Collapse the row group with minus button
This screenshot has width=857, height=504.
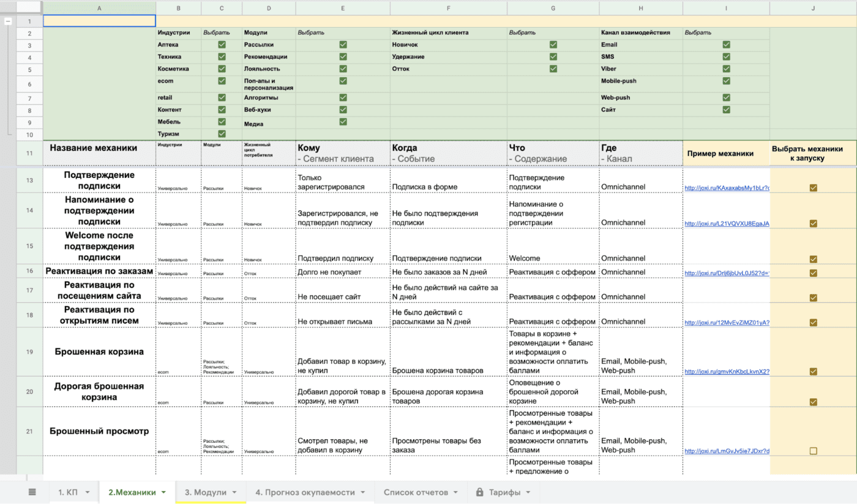(9, 21)
